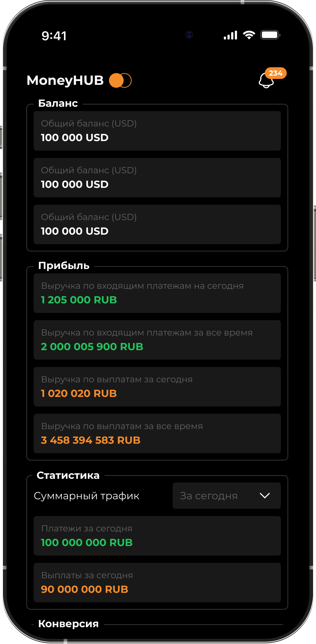Tap the cellular signal bars icon

click(x=230, y=35)
